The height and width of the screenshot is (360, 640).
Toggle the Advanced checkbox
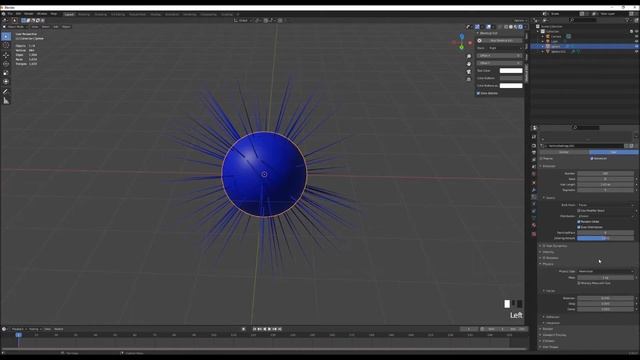(592, 158)
